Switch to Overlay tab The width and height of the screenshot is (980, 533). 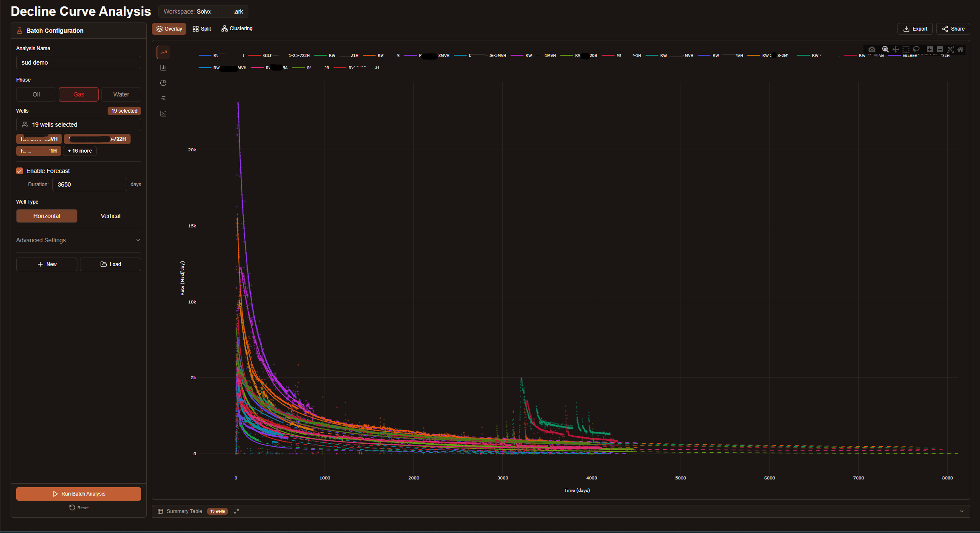(x=169, y=29)
